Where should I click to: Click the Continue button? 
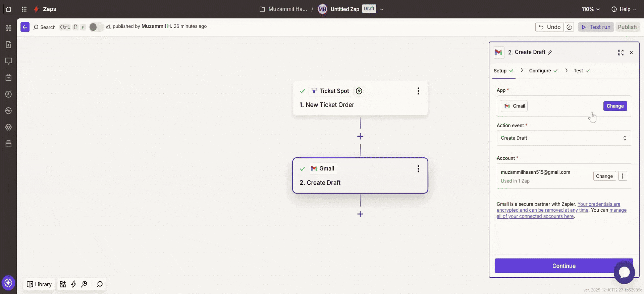pos(564,266)
